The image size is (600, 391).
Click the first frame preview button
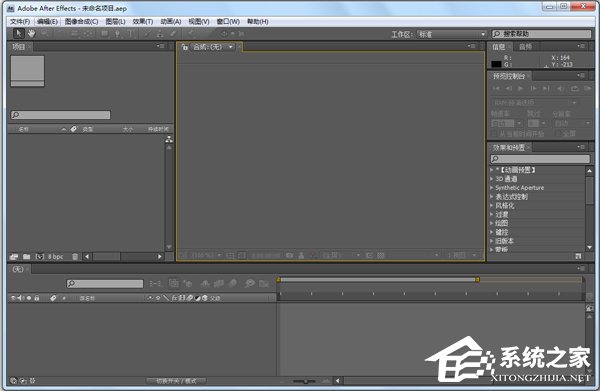496,88
